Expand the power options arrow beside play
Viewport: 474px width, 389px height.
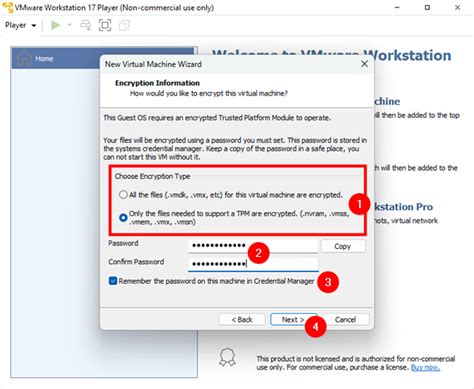point(70,25)
